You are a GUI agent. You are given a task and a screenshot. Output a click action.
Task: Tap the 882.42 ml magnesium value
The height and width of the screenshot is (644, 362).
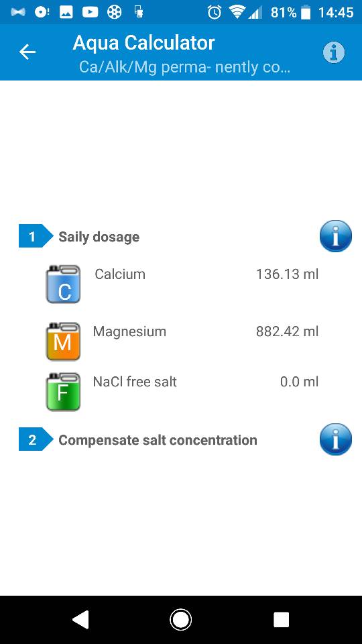coord(288,331)
